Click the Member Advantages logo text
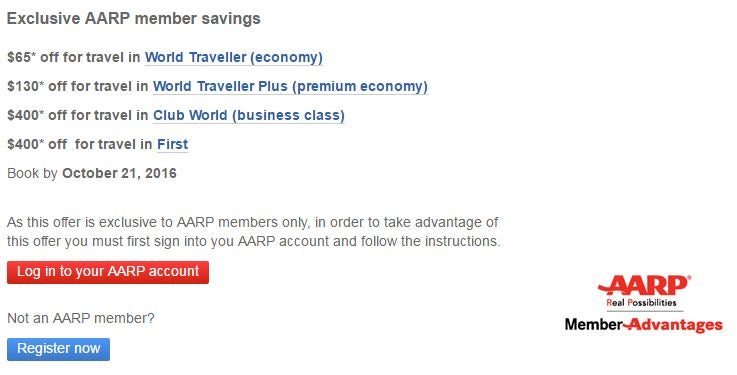Image resolution: width=737 pixels, height=375 pixels. pyautogui.click(x=644, y=325)
